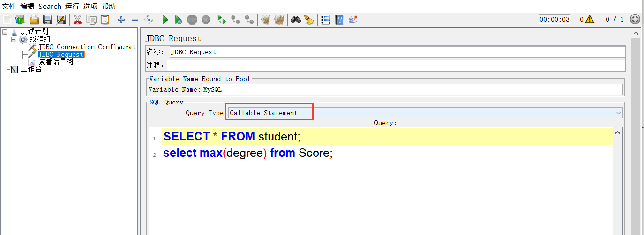Viewport: 644px width, 235px height.
Task: Click the round status indicator icon
Action: coord(635,20)
